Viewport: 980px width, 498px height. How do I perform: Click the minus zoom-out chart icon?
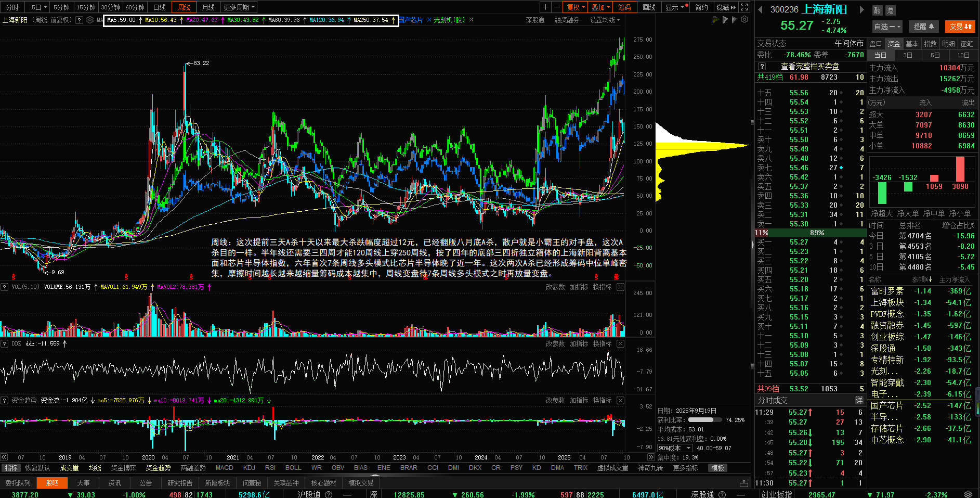tap(557, 7)
